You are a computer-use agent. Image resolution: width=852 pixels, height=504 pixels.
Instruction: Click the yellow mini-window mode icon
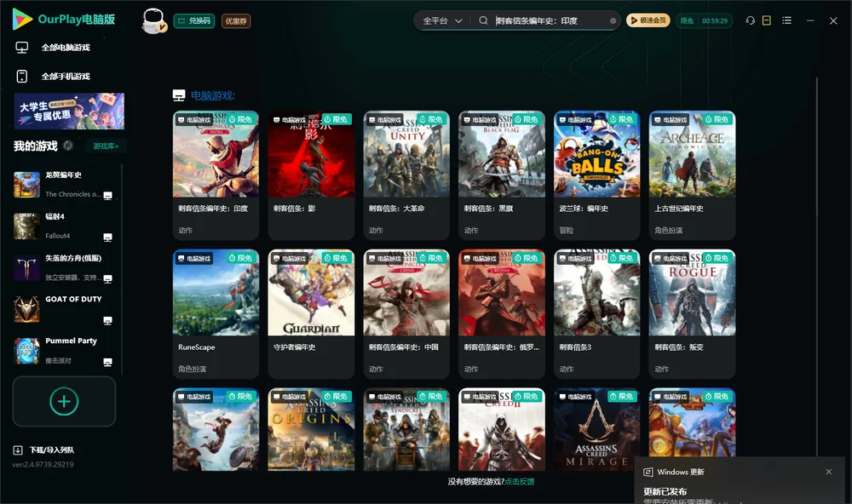pos(766,20)
